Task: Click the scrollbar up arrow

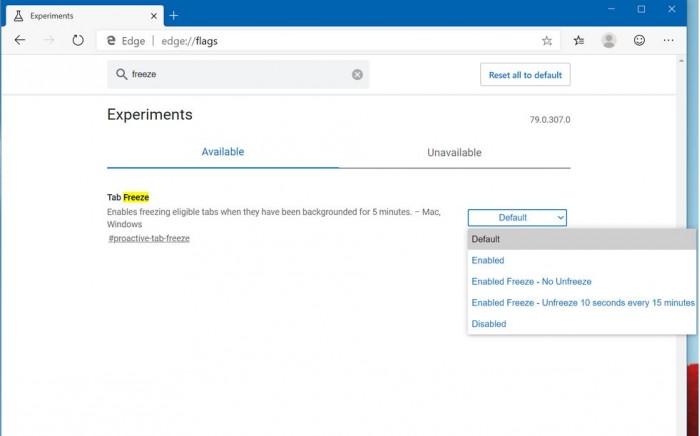Action: (x=681, y=61)
